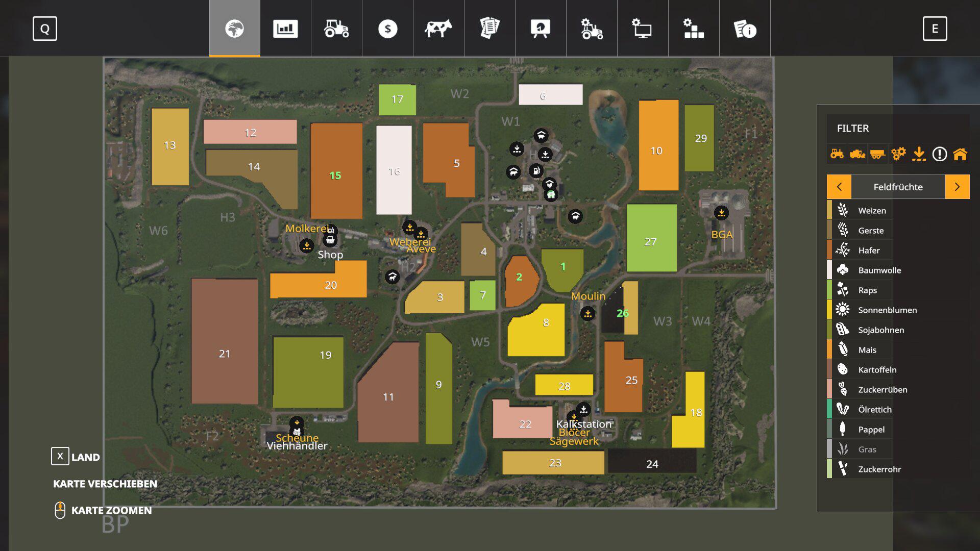Screen dimensions: 980x551
Task: Go to next filter category arrow
Action: [957, 187]
